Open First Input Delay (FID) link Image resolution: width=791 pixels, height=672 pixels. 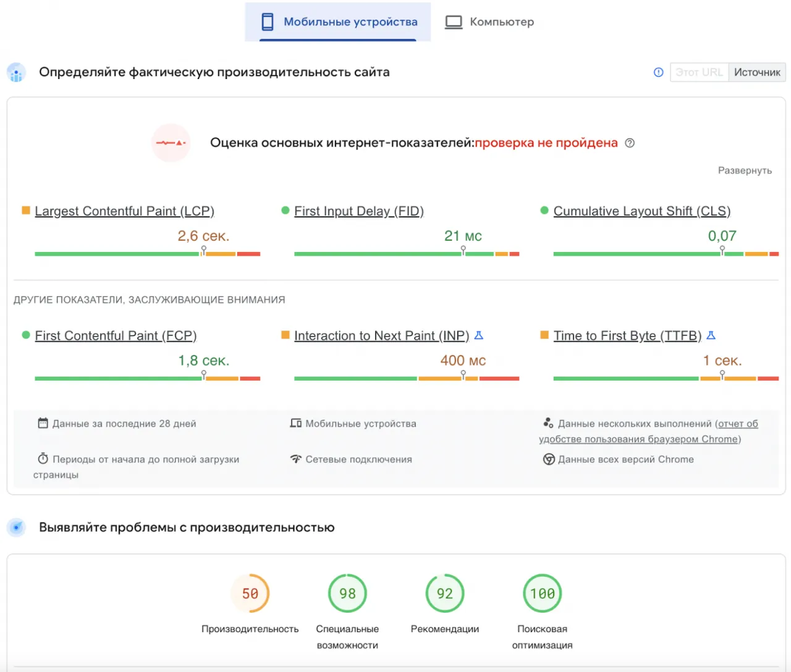pyautogui.click(x=359, y=211)
